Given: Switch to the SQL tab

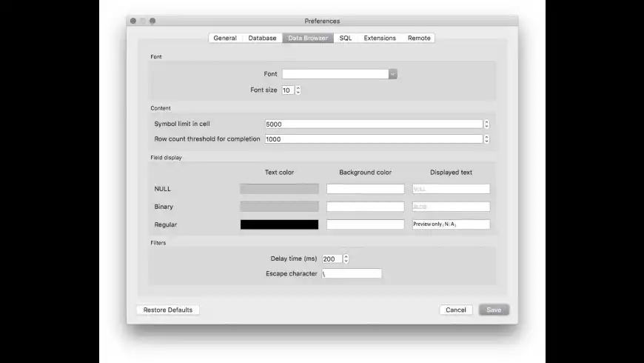Looking at the screenshot, I should pyautogui.click(x=346, y=38).
